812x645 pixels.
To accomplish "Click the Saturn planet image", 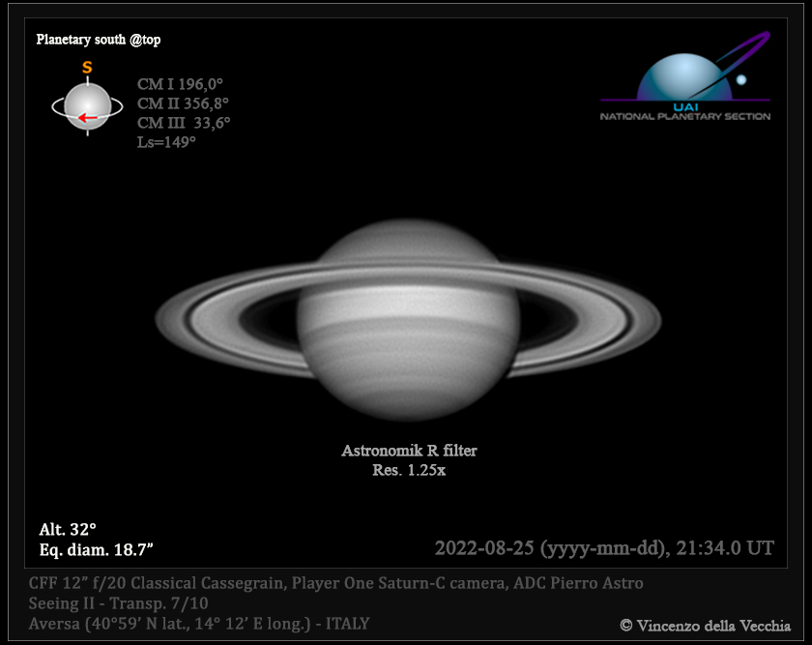I will [x=408, y=320].
